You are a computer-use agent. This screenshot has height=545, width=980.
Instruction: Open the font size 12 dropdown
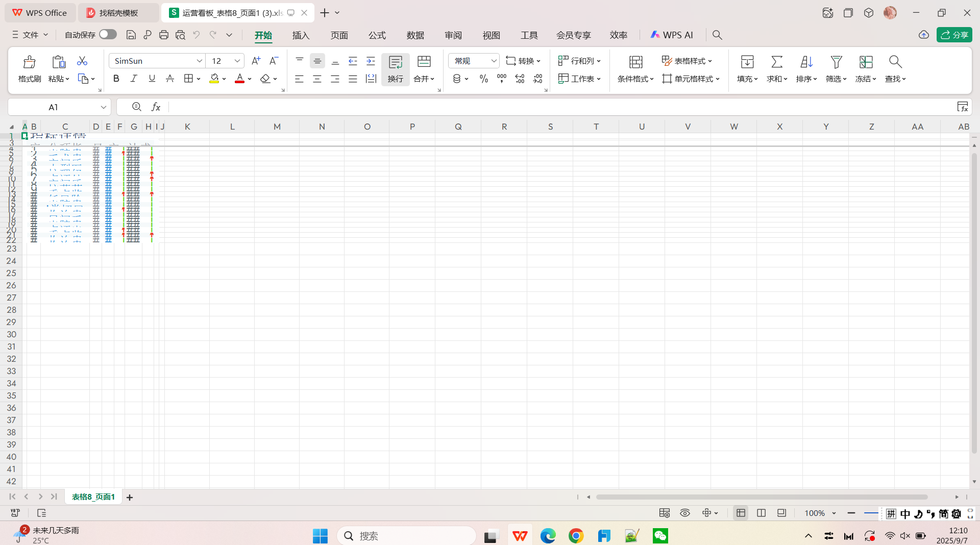pyautogui.click(x=237, y=61)
